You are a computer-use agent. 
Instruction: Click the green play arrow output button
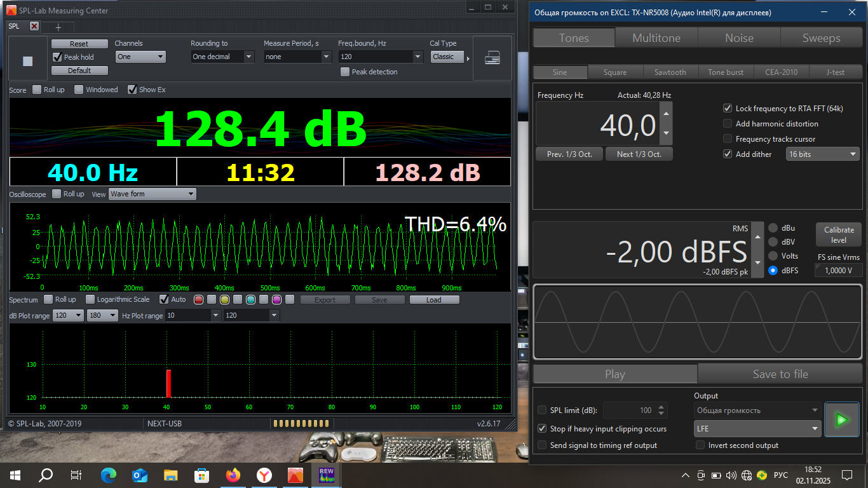(x=841, y=419)
